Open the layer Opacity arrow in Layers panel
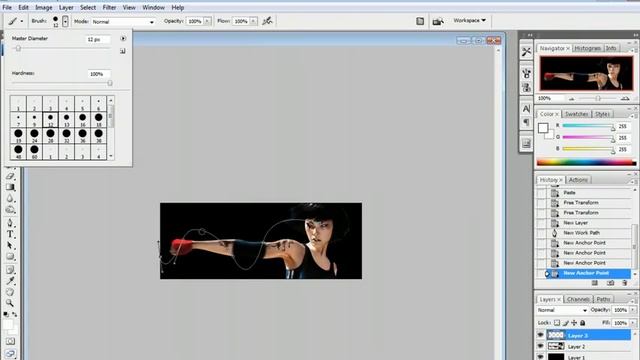Image resolution: width=640 pixels, height=360 pixels. pos(633,310)
